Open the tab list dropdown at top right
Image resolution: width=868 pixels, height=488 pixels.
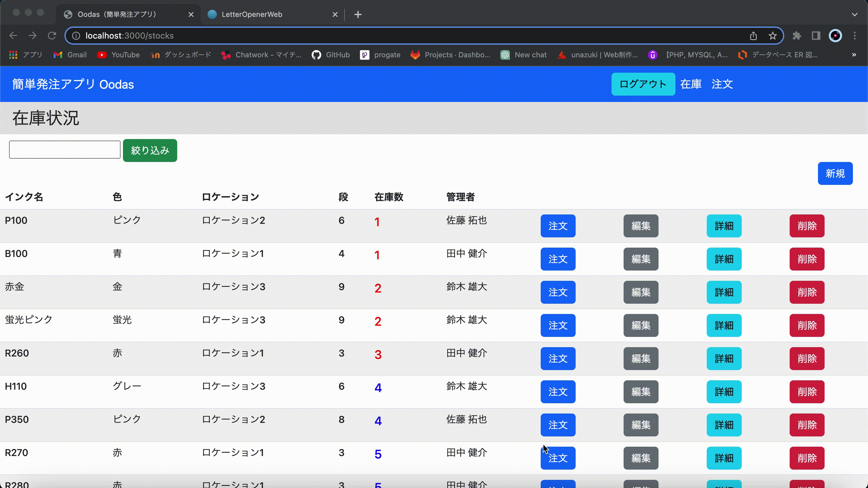pyautogui.click(x=855, y=14)
